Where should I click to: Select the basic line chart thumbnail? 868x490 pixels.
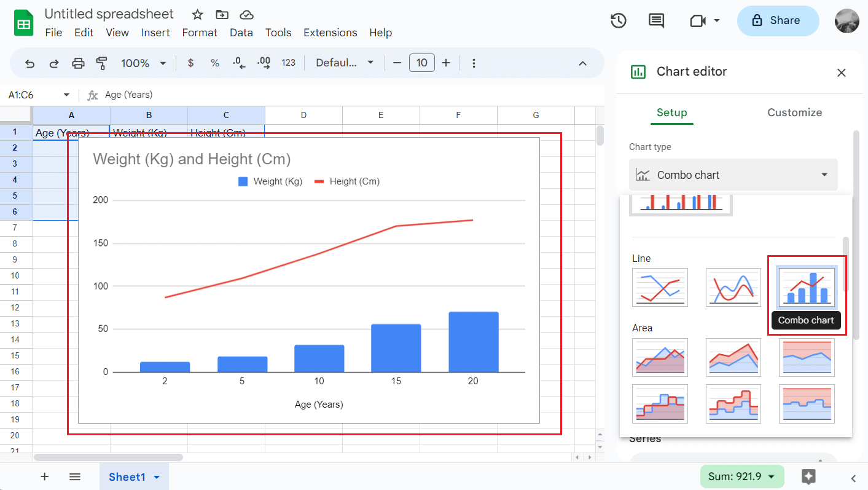(x=660, y=287)
